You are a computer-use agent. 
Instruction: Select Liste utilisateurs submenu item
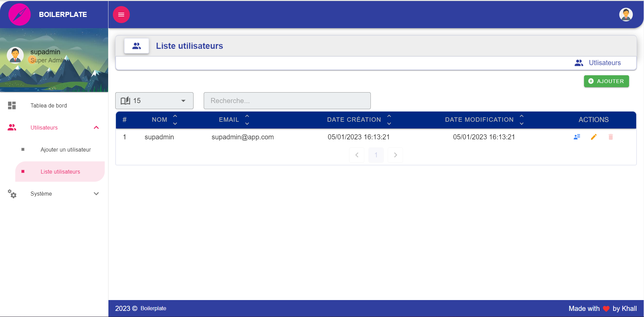point(60,172)
